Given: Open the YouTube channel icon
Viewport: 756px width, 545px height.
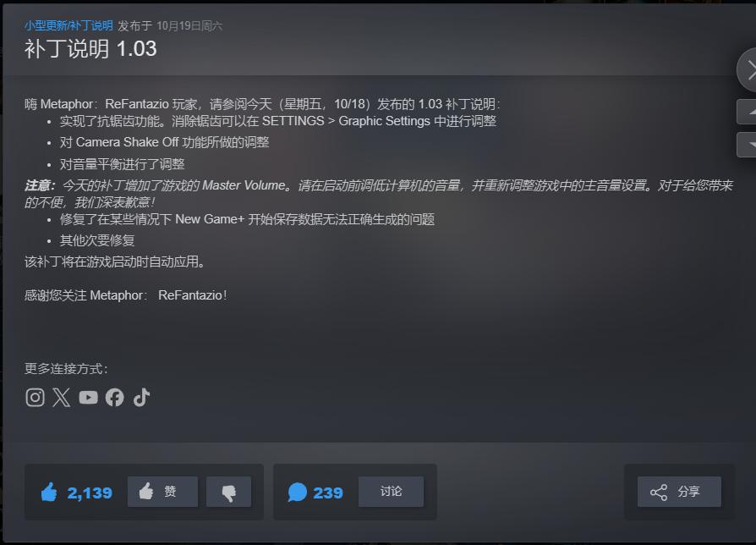Looking at the screenshot, I should 88,398.
